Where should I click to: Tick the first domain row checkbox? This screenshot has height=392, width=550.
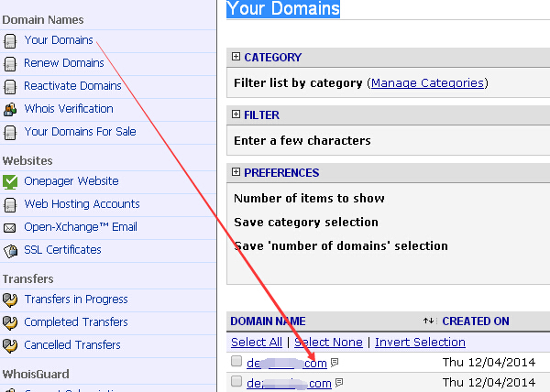click(236, 362)
